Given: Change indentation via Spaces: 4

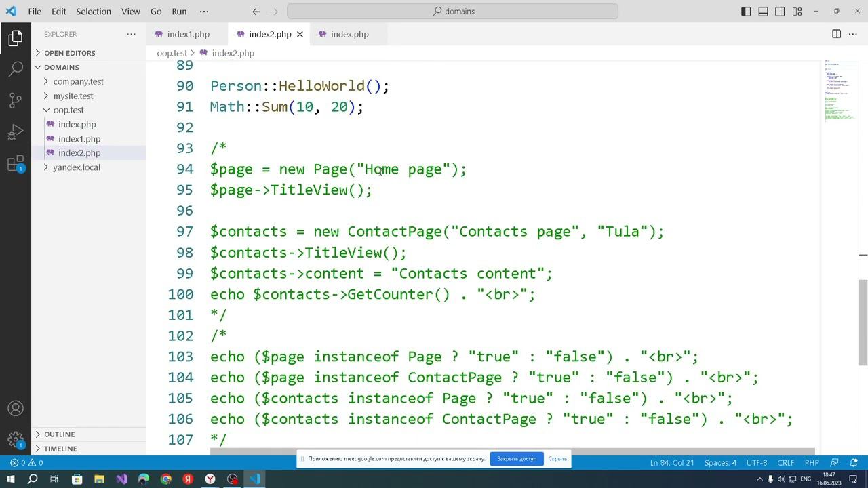Looking at the screenshot, I should [720, 463].
